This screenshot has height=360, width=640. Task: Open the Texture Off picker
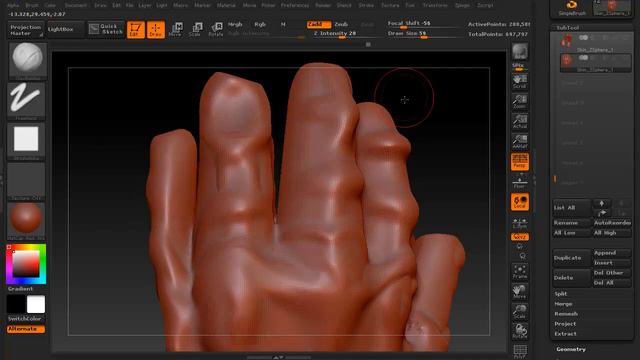(26, 181)
